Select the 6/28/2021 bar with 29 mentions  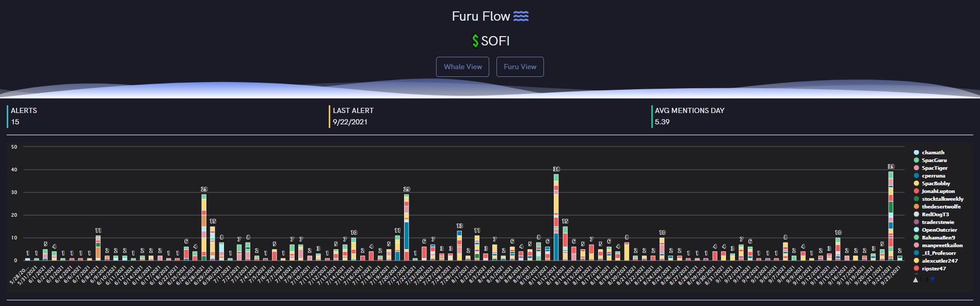point(204,227)
